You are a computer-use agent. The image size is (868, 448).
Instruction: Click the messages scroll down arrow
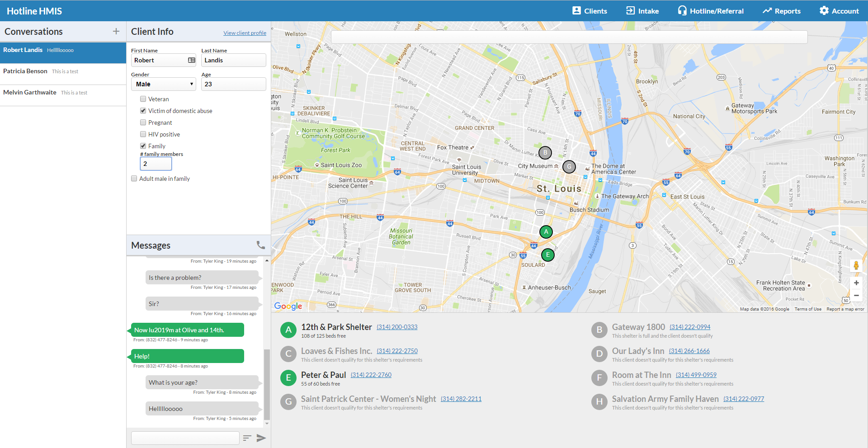pyautogui.click(x=267, y=424)
